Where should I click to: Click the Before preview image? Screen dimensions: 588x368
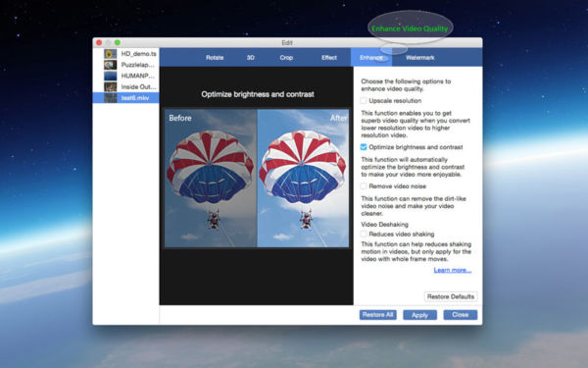[x=211, y=178]
